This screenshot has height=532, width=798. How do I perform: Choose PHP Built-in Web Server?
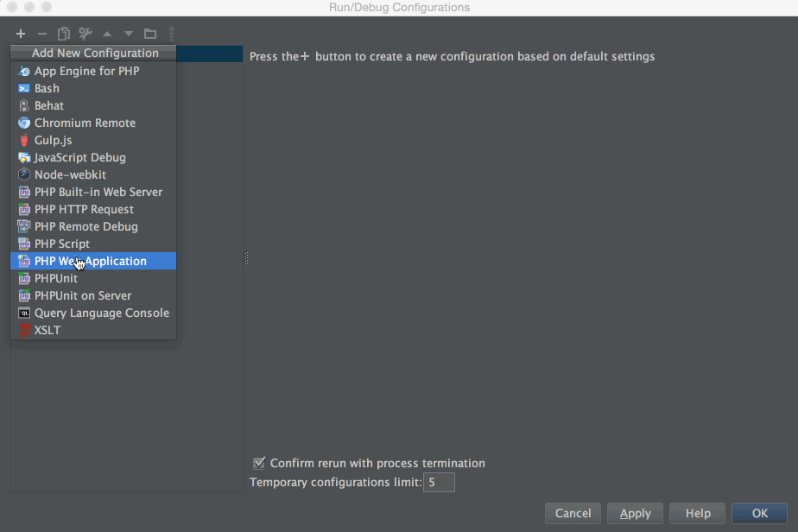[93, 192]
